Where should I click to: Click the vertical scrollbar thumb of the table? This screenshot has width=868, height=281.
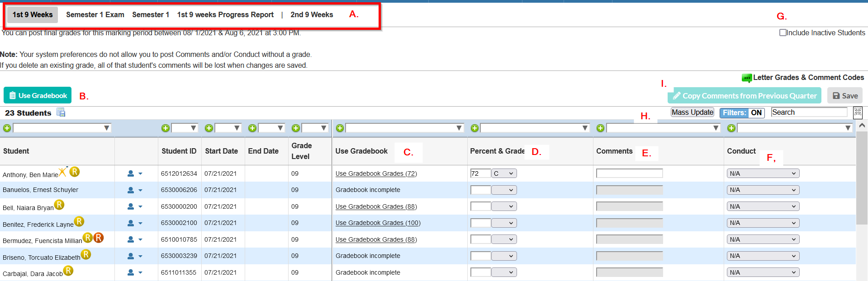click(862, 178)
